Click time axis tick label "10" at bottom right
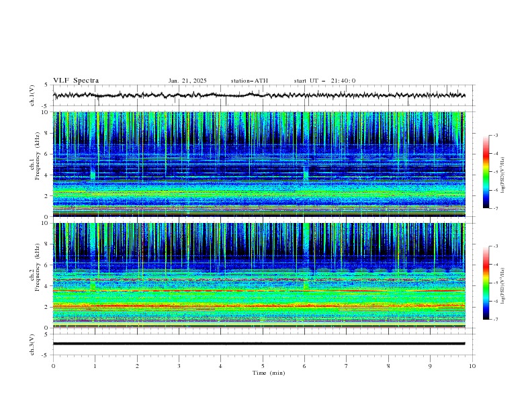Viewport: 532px width, 411px height. pyautogui.click(x=472, y=366)
